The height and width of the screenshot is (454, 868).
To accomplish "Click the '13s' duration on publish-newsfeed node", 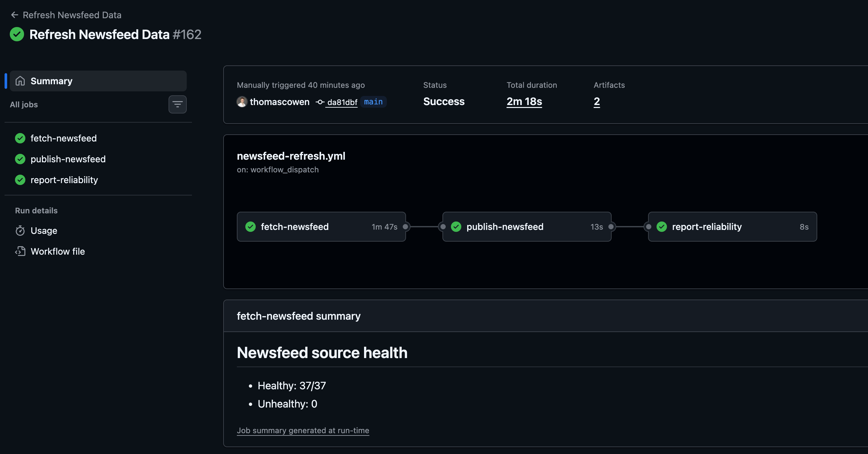I will point(596,227).
